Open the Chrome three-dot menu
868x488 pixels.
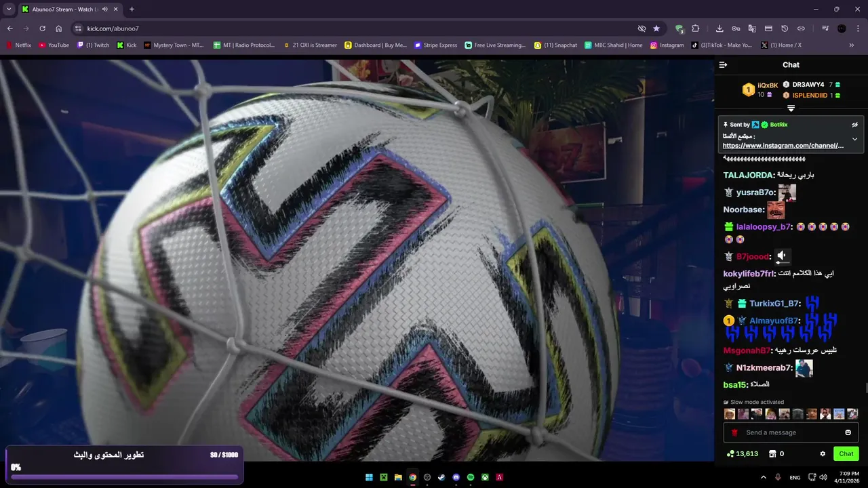coord(858,28)
